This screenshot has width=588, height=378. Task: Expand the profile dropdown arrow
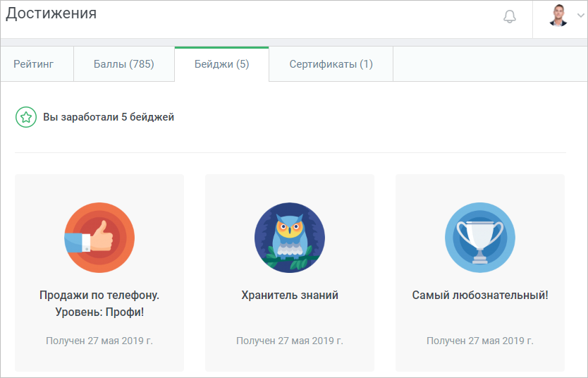[x=580, y=16]
